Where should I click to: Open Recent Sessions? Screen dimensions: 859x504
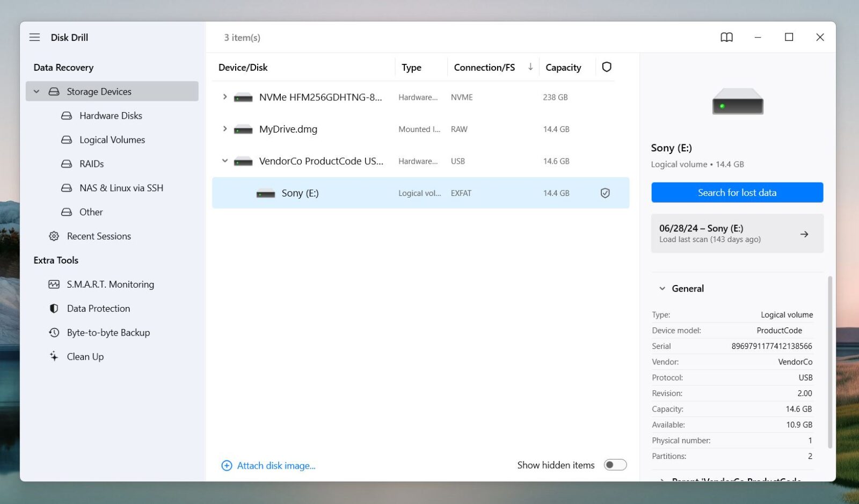[98, 236]
